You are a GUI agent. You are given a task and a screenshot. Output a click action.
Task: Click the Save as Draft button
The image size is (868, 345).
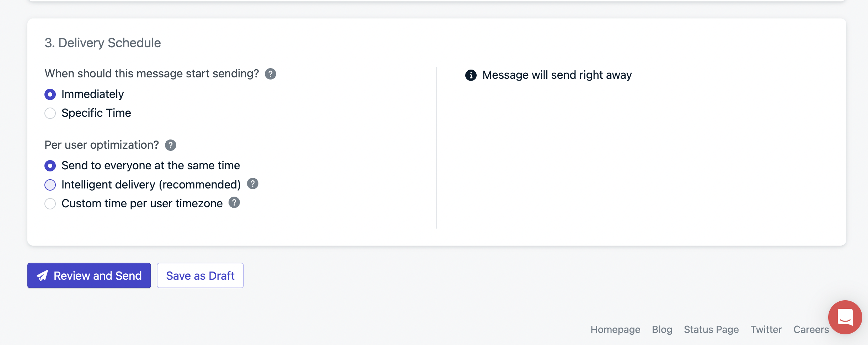[200, 275]
